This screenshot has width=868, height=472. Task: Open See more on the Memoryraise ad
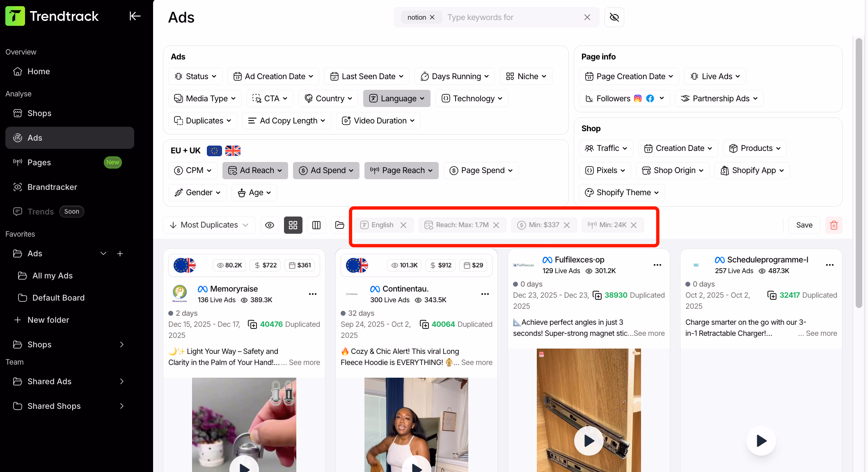pyautogui.click(x=304, y=363)
